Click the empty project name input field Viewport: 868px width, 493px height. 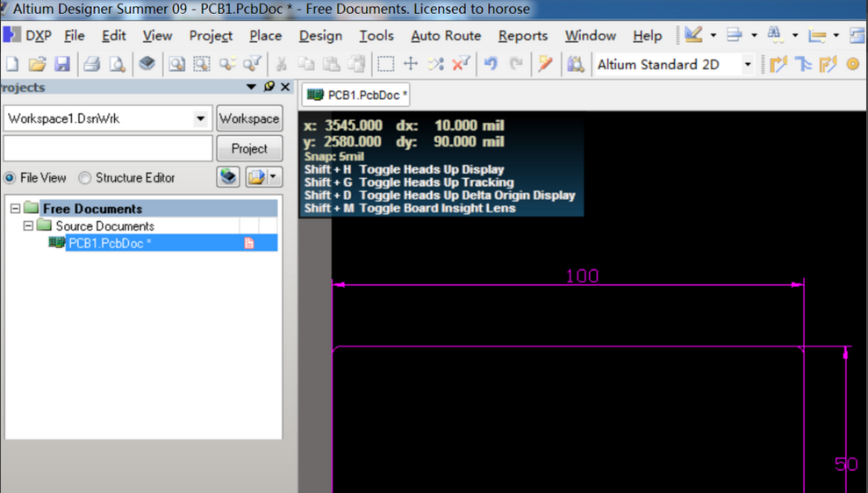click(108, 148)
